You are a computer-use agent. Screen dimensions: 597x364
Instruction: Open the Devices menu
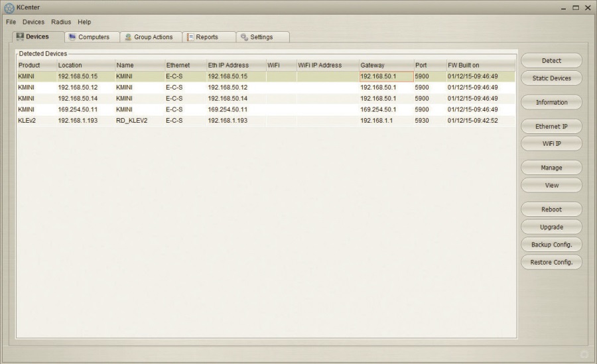(x=34, y=22)
